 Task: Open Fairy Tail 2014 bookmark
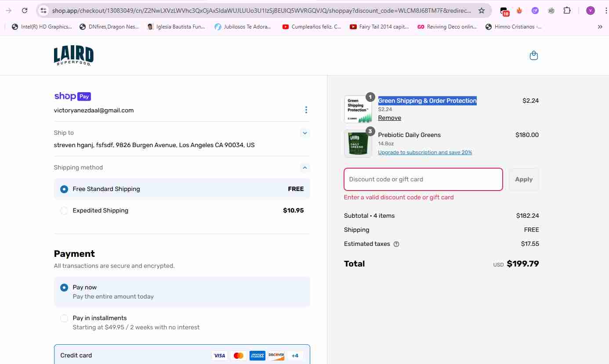(380, 27)
